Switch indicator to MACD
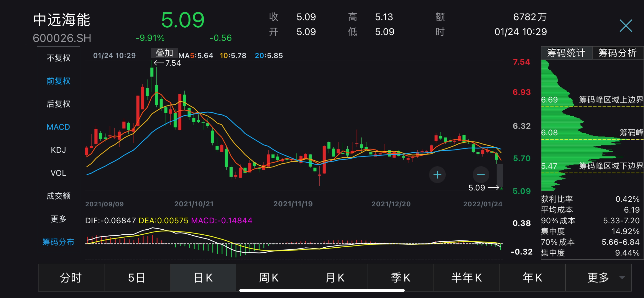The width and height of the screenshot is (644, 298). (x=58, y=127)
